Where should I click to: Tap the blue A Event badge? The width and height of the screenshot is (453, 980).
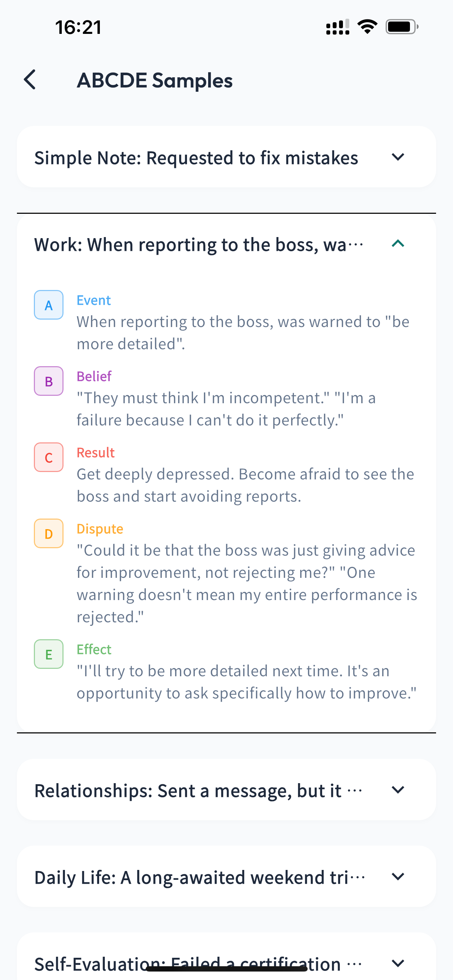pyautogui.click(x=49, y=305)
